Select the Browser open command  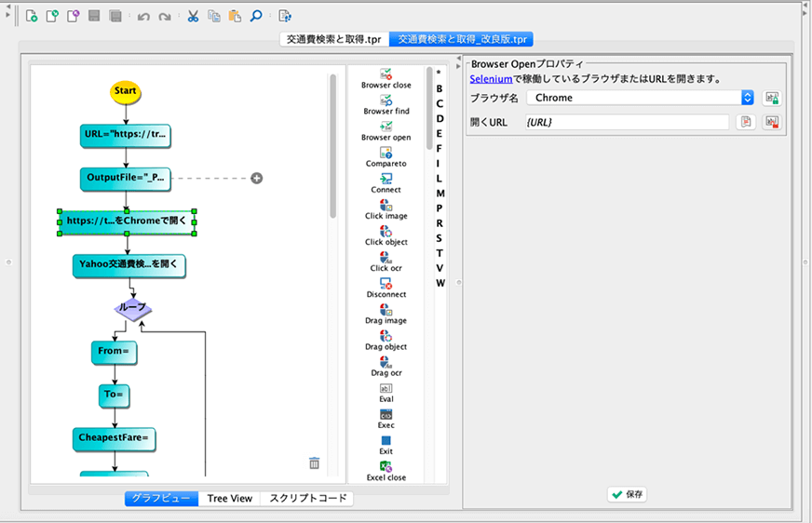386,131
